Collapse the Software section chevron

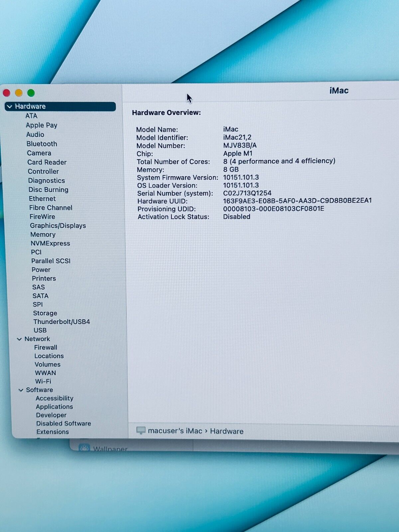point(21,390)
